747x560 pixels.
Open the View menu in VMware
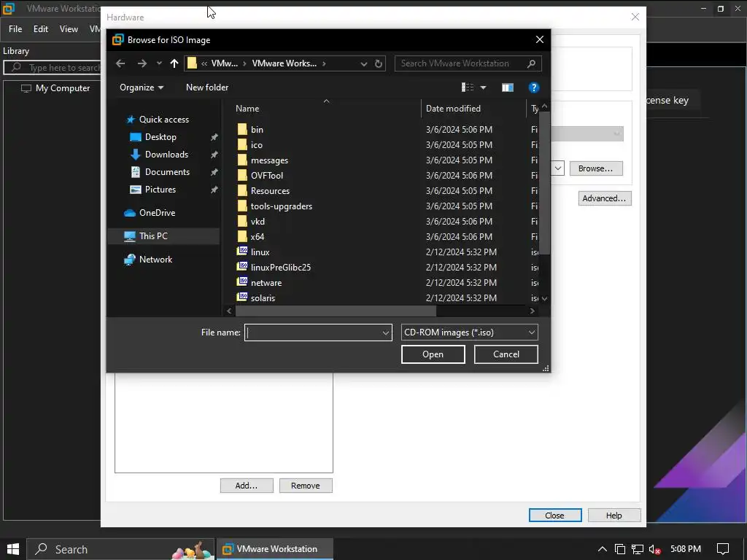pyautogui.click(x=69, y=29)
